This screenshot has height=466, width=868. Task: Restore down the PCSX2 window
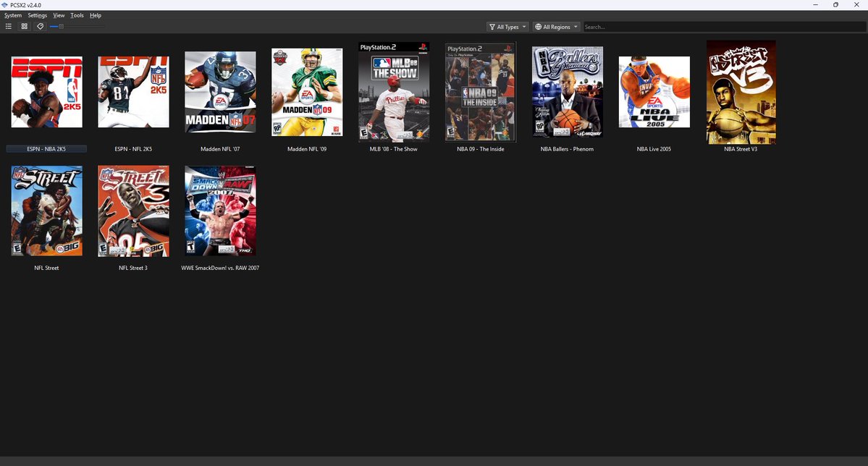(x=835, y=5)
